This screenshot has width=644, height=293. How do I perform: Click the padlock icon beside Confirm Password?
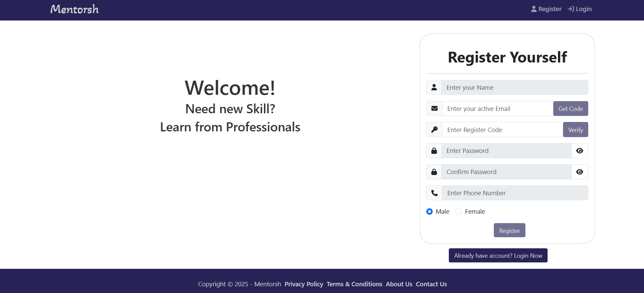434,172
